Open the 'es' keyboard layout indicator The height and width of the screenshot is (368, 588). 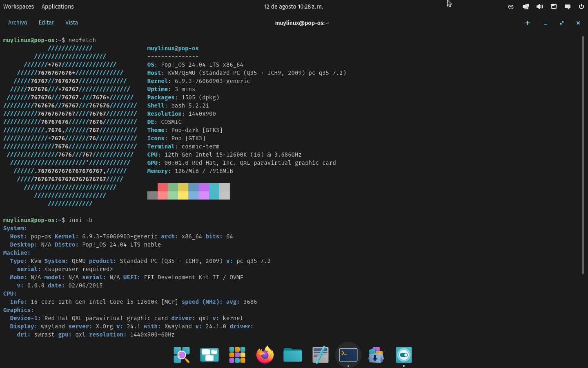click(511, 7)
